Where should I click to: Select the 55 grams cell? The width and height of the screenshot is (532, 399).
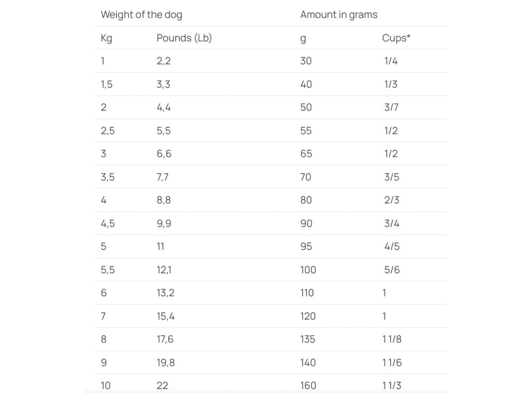pyautogui.click(x=306, y=131)
